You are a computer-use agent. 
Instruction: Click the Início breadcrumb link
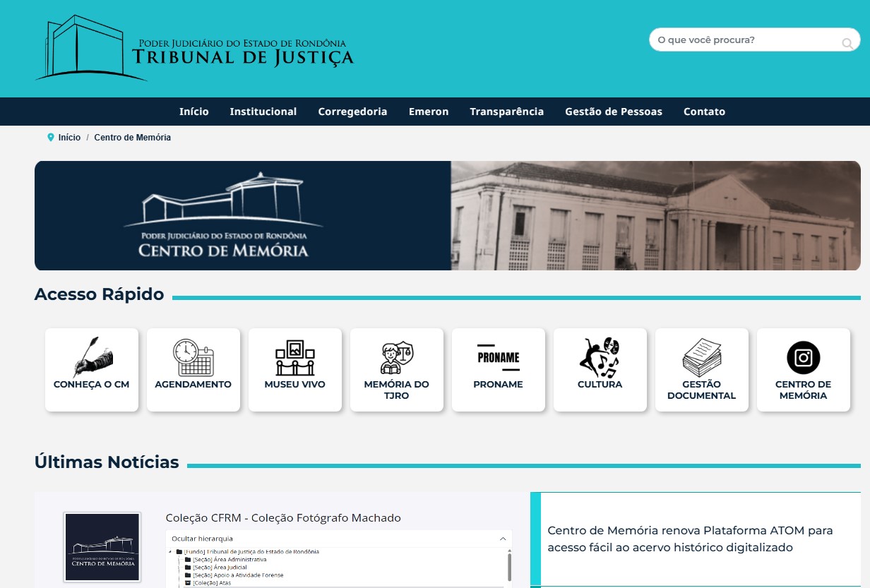[69, 138]
